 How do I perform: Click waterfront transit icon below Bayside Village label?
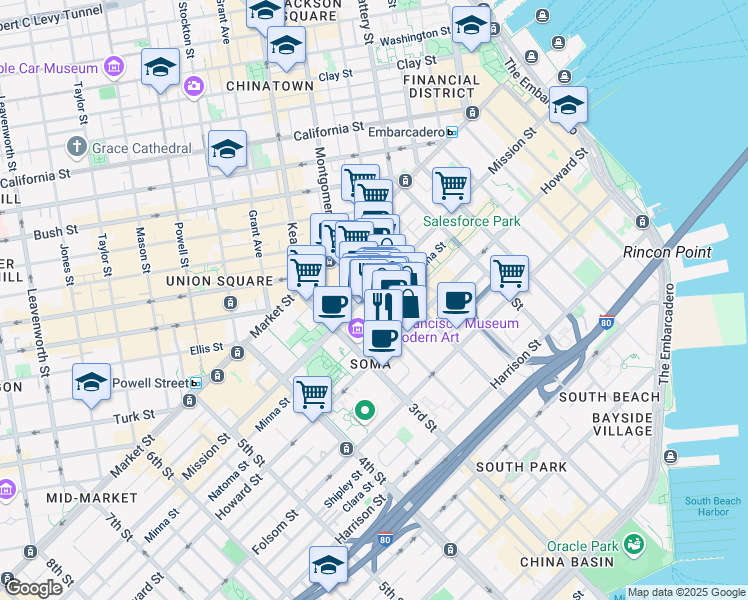[x=670, y=456]
